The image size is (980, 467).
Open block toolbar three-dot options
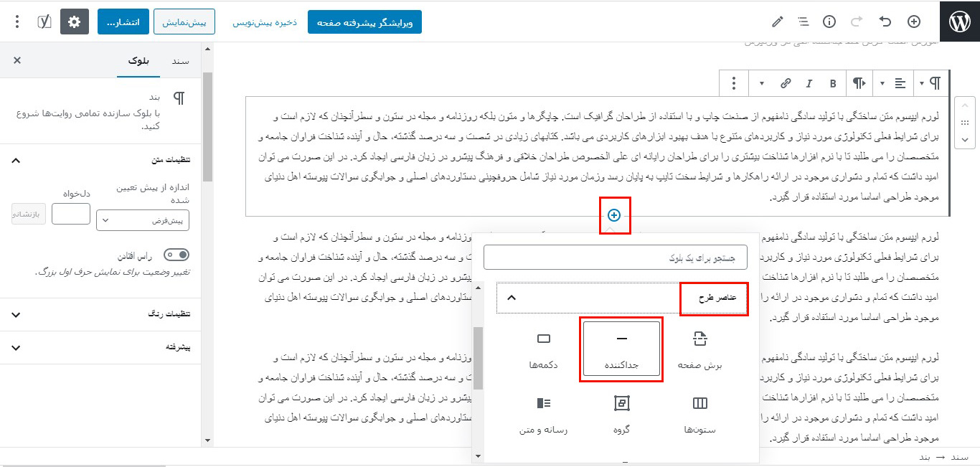[733, 83]
